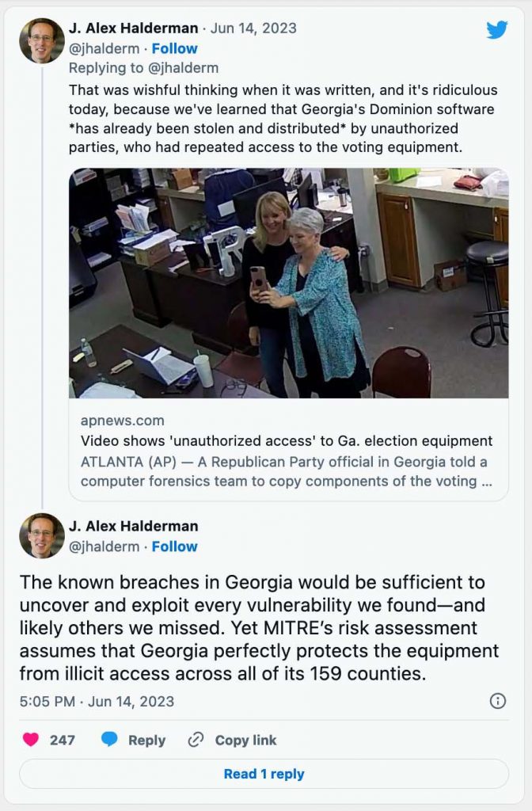
Task: Open the 'unauthorized access' AP headline
Action: 287,440
